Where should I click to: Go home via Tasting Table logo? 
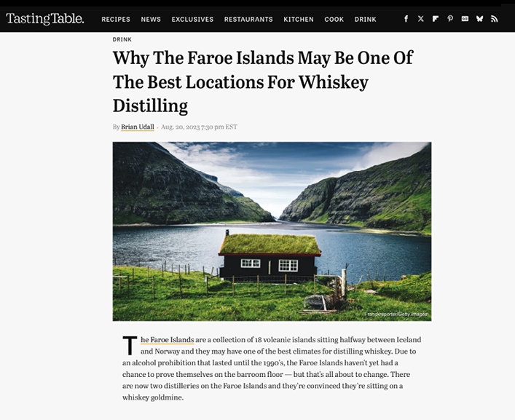point(45,19)
